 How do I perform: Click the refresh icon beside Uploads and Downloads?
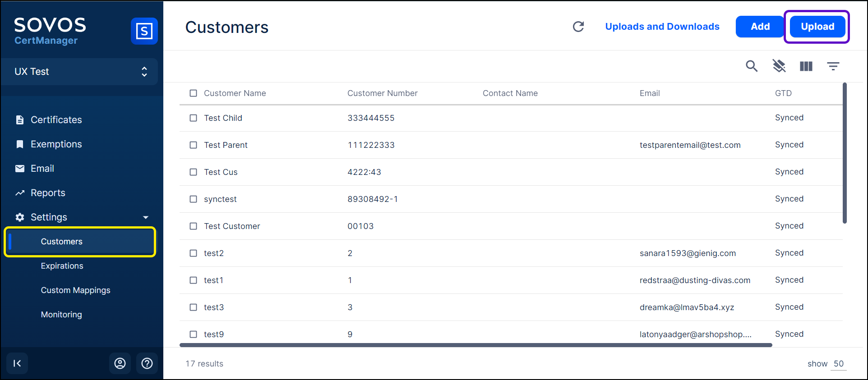coord(578,27)
